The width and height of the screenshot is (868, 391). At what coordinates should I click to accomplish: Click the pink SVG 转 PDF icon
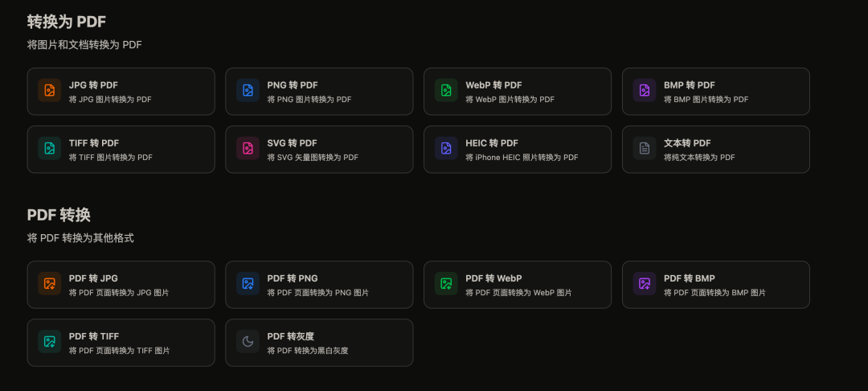[x=248, y=149]
